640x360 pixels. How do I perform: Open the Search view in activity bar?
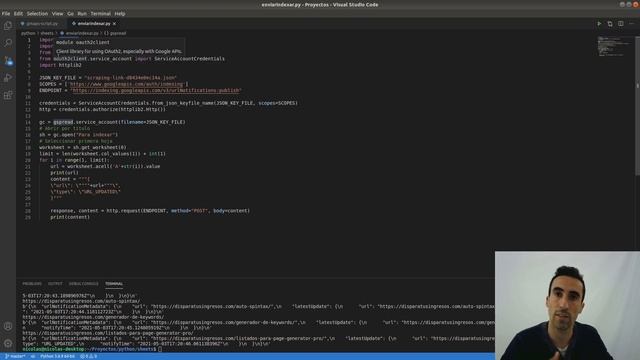pyautogui.click(x=8, y=42)
